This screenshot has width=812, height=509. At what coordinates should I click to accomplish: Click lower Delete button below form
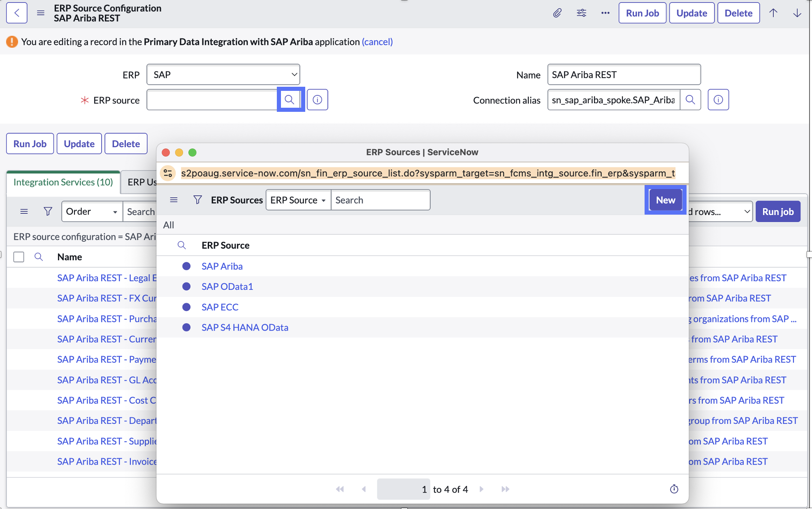(x=126, y=143)
